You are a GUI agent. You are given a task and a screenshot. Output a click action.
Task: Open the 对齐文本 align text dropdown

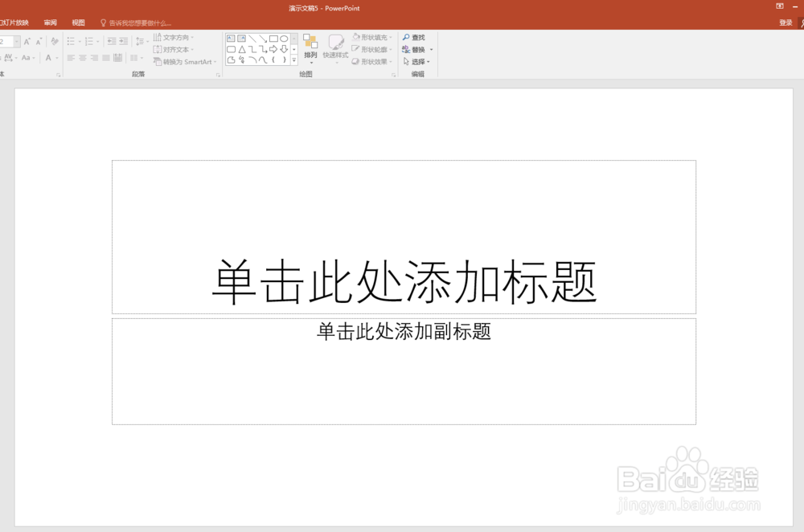[174, 50]
